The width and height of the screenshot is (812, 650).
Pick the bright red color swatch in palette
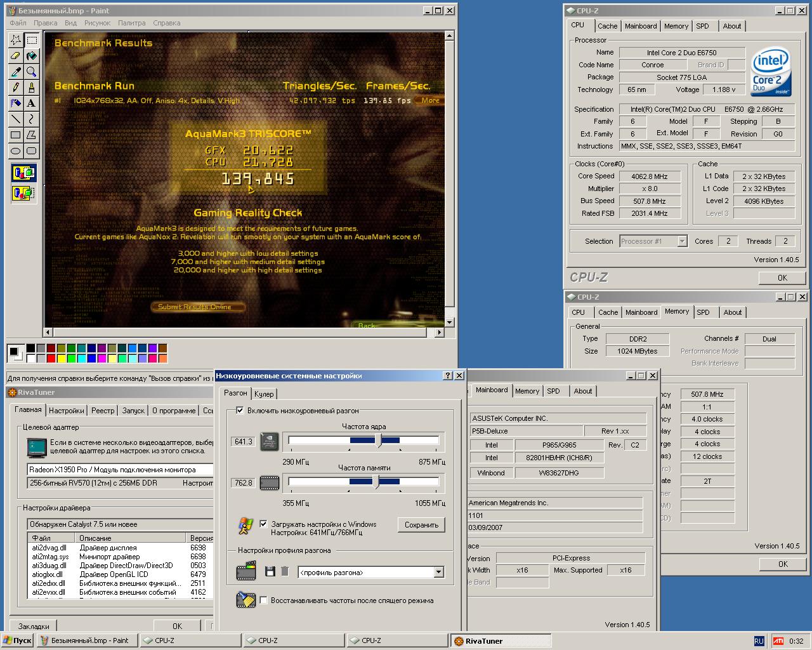pos(51,359)
